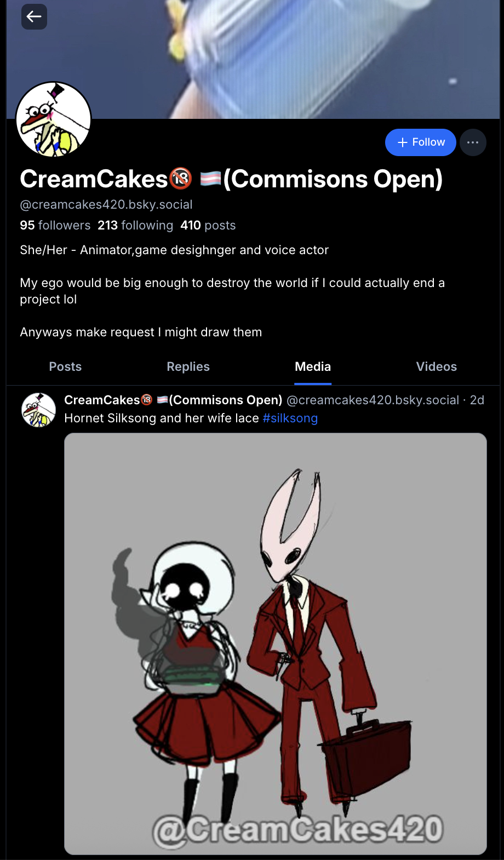This screenshot has height=860, width=504.
Task: Click the post handle @creamcakes420.bsky.social
Action: tap(373, 400)
